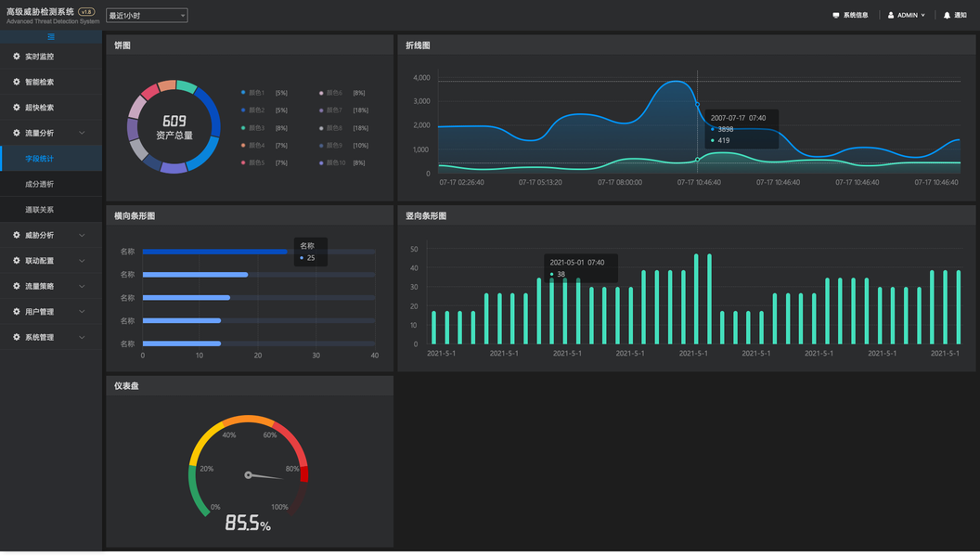Click the 饼图 panel title
This screenshot has height=557, width=980.
[x=122, y=45]
